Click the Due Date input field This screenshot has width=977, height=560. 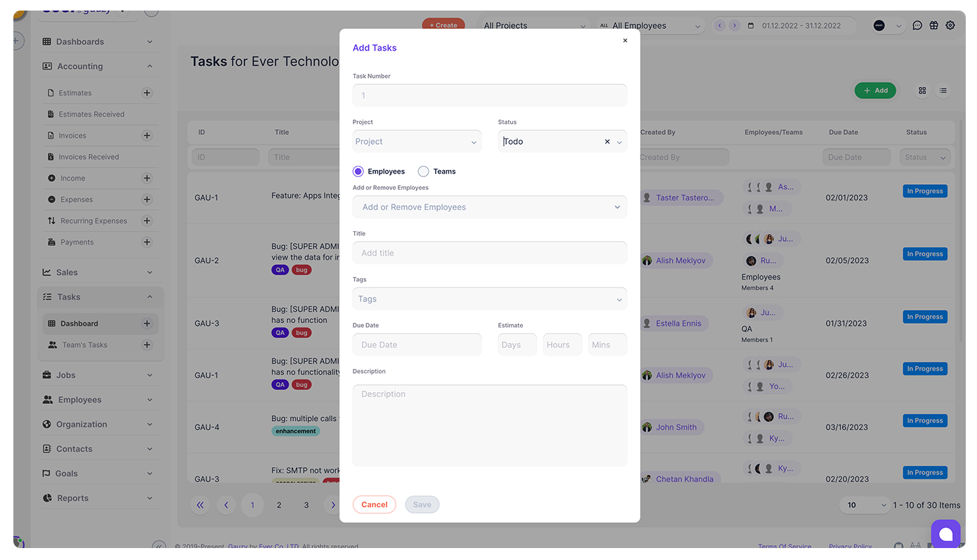click(417, 344)
